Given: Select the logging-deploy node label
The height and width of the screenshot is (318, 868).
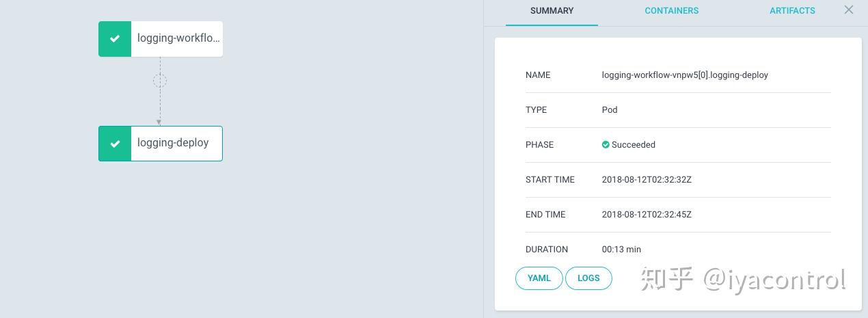Looking at the screenshot, I should [173, 143].
